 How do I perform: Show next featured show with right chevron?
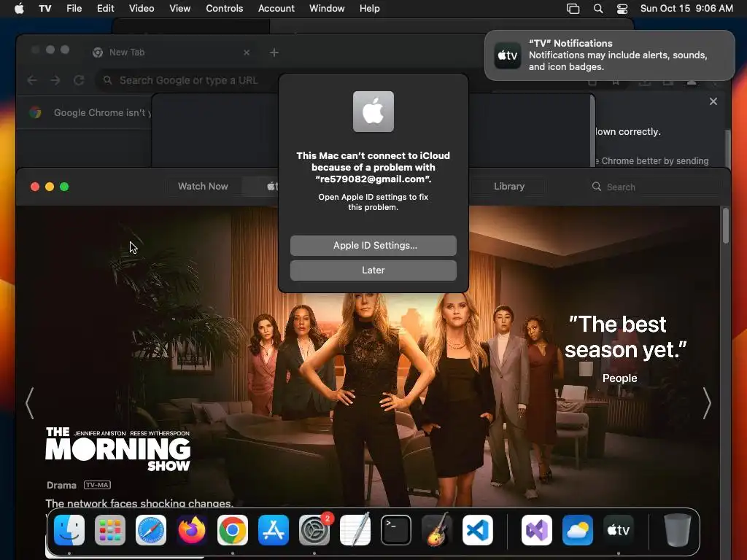click(707, 403)
